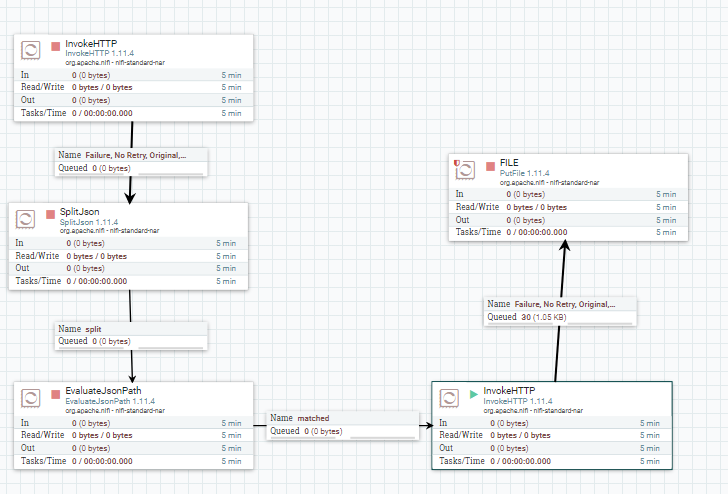Click the EvaluateJsonPath processor icon

31,398
